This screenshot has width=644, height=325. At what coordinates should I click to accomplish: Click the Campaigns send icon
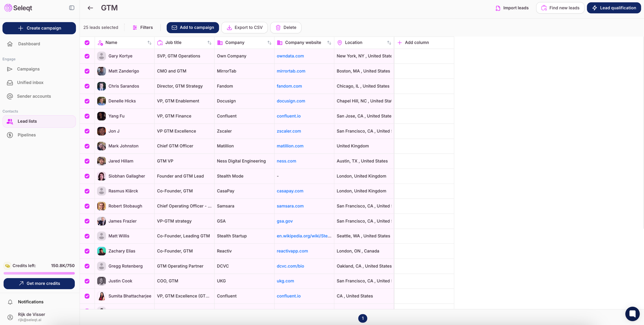[x=10, y=69]
